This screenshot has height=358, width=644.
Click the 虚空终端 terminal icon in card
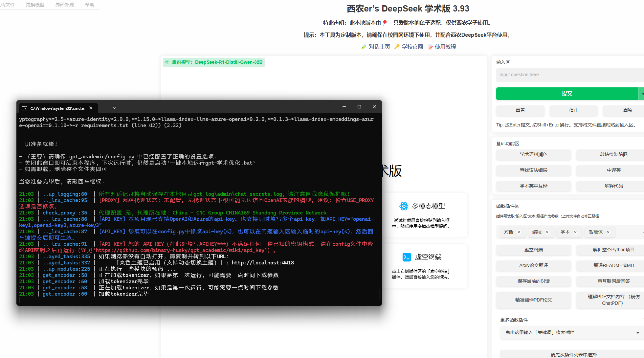click(x=407, y=257)
